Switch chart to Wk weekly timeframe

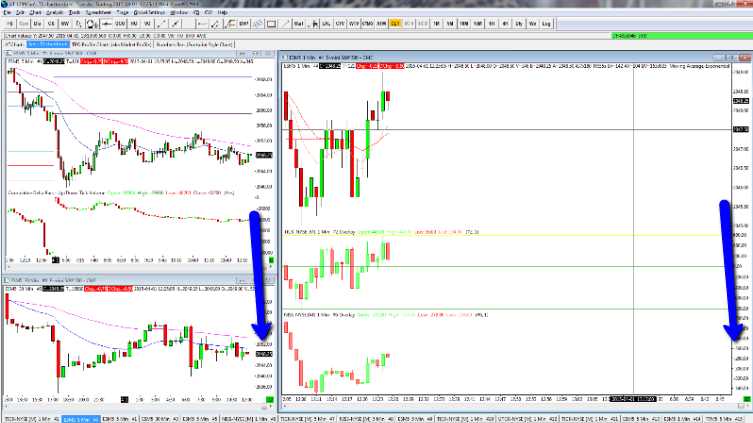tap(533, 24)
